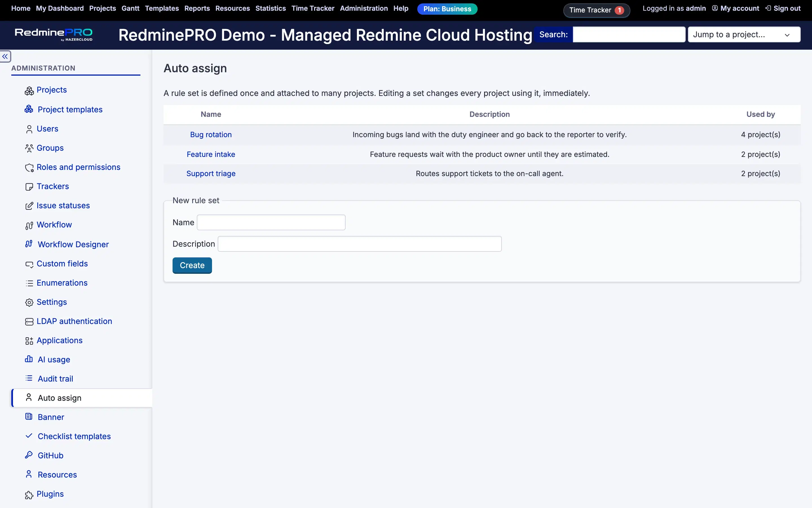
Task: Open the Jump to a project dropdown
Action: [x=744, y=35]
